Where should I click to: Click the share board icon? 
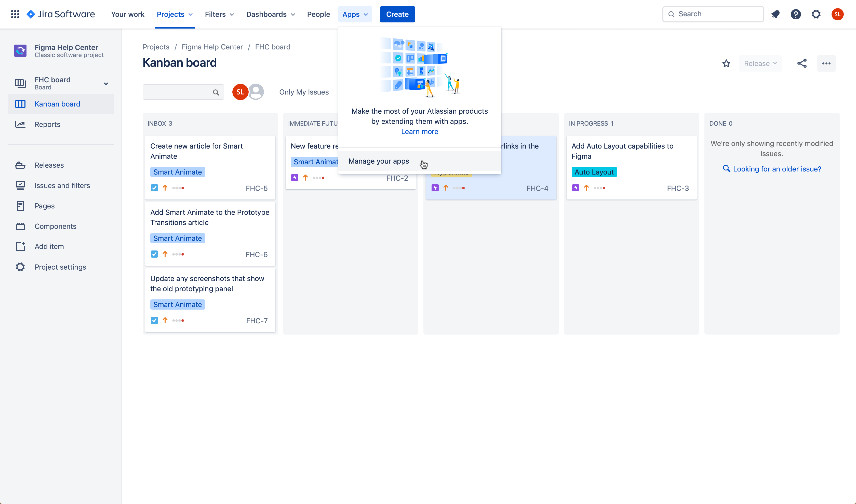click(x=802, y=63)
